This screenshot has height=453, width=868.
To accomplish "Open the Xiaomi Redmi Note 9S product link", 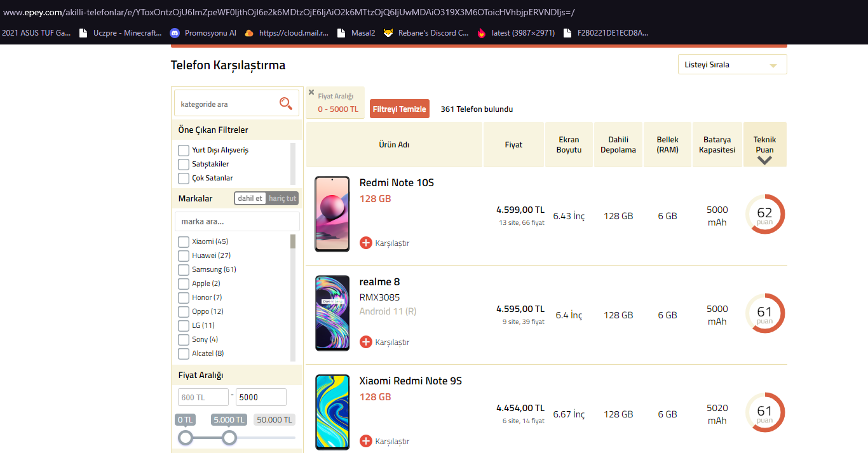I will pyautogui.click(x=410, y=381).
